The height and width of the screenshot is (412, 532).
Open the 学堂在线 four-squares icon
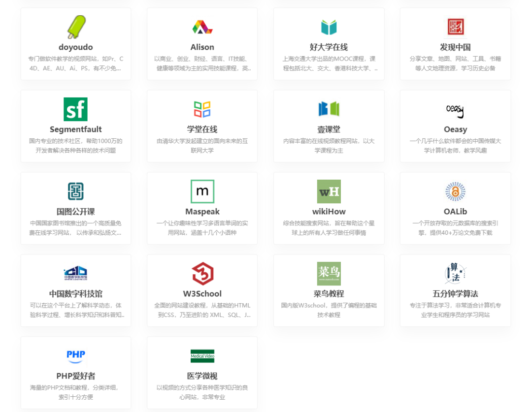click(202, 109)
